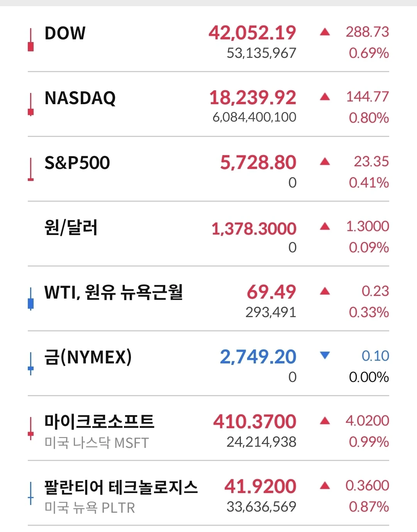This screenshot has height=532, width=417.
Task: Tap the S&P500 candlestick icon
Action: coord(31,169)
